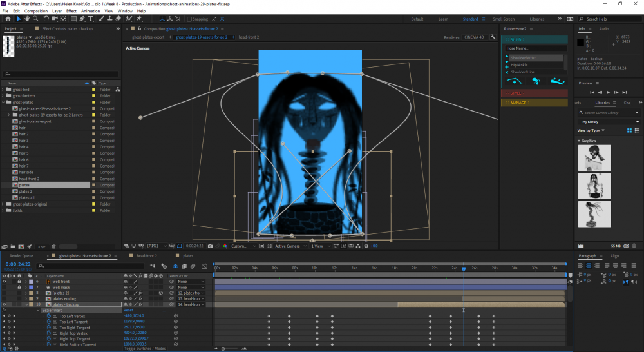Expand the ghost-plates-original folder
644x352 pixels.
[x=3, y=204]
